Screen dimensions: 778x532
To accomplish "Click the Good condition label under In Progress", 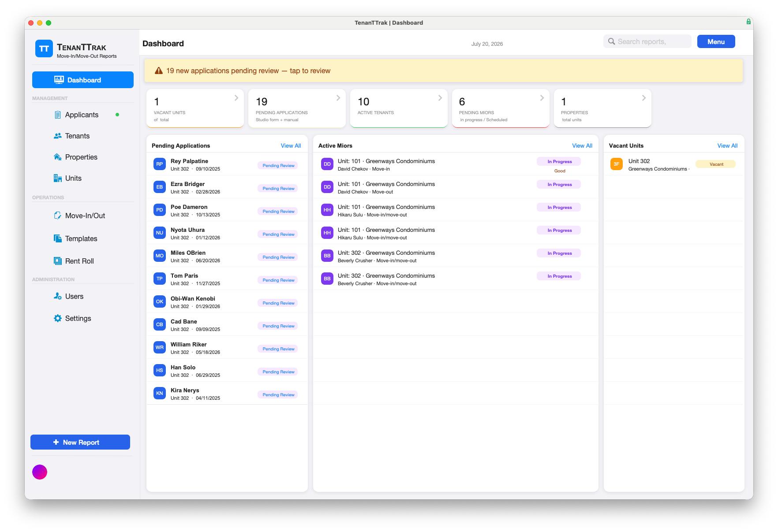I will 560,171.
